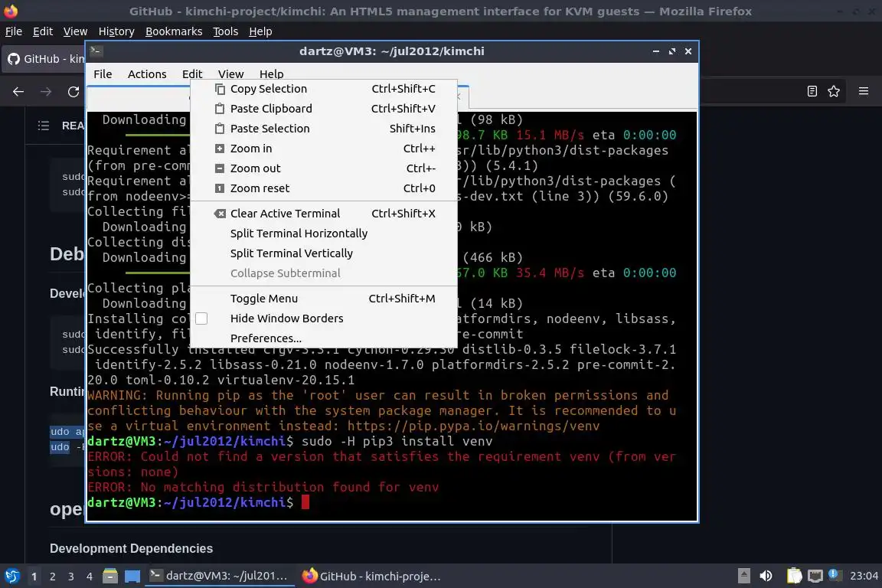The image size is (882, 588).
Task: Switch to workspace 2
Action: pyautogui.click(x=52, y=577)
